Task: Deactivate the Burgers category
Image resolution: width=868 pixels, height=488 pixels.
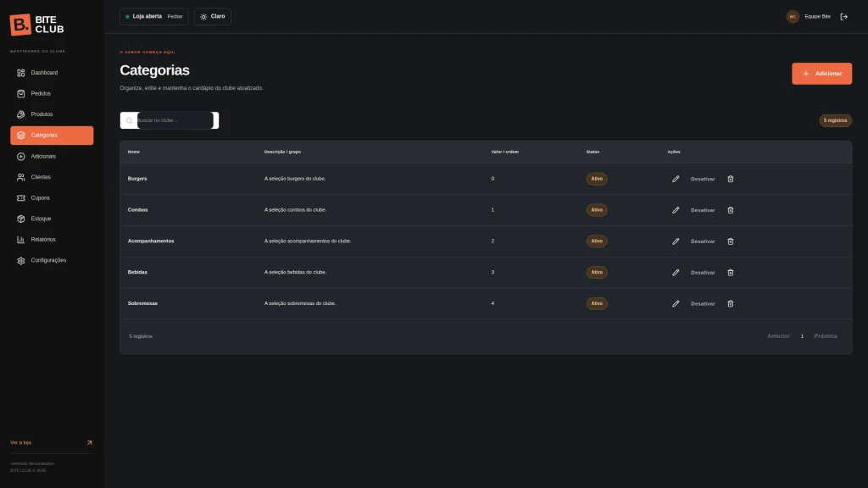Action: pos(703,180)
